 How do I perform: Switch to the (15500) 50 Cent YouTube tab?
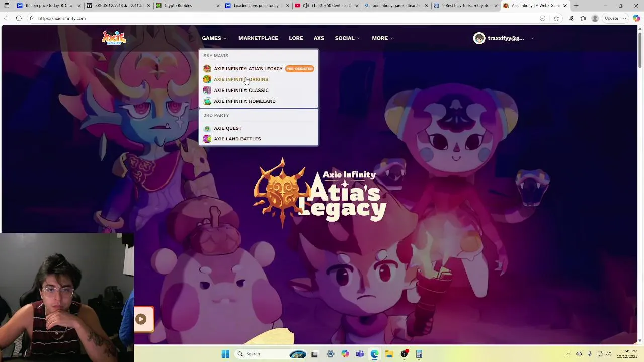click(x=327, y=6)
